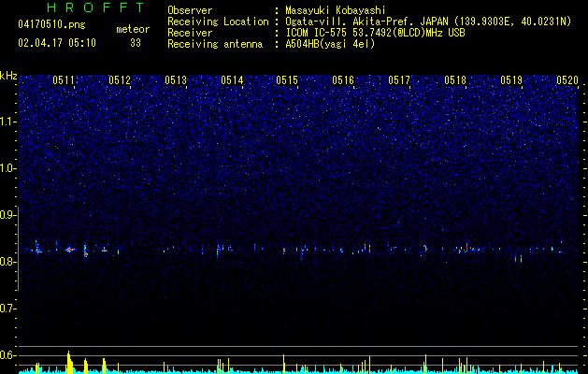The width and height of the screenshot is (588, 374).
Task: Click the HROFFT title text
Action: pos(95,7)
